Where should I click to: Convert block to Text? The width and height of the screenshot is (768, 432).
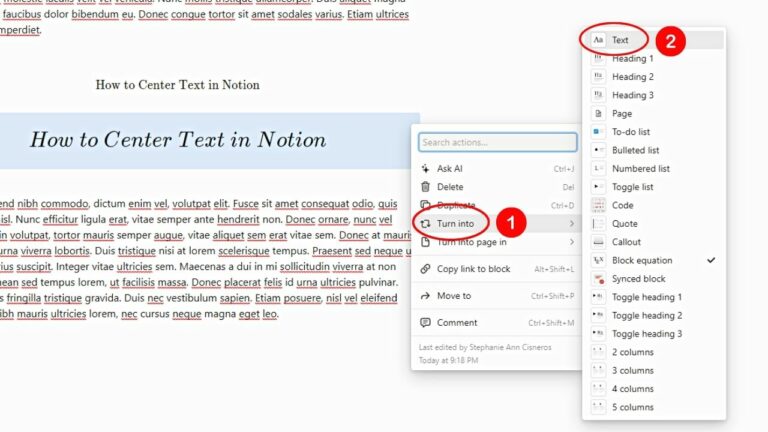coord(654,40)
